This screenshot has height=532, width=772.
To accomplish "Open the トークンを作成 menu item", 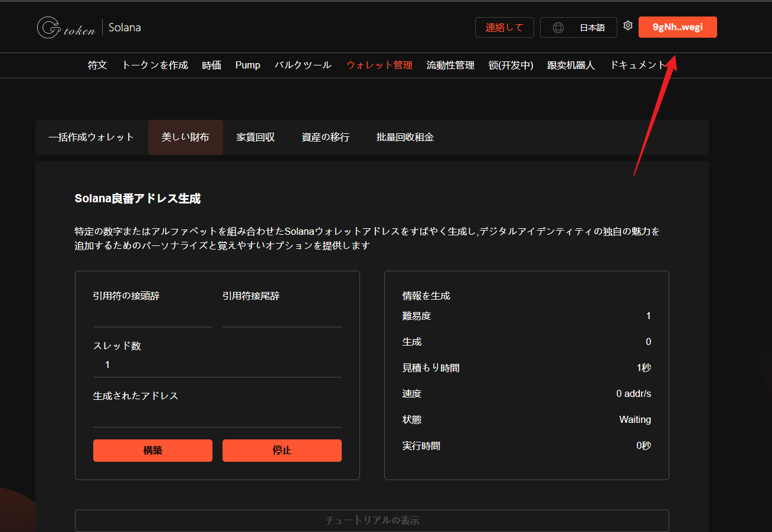I will pyautogui.click(x=155, y=65).
